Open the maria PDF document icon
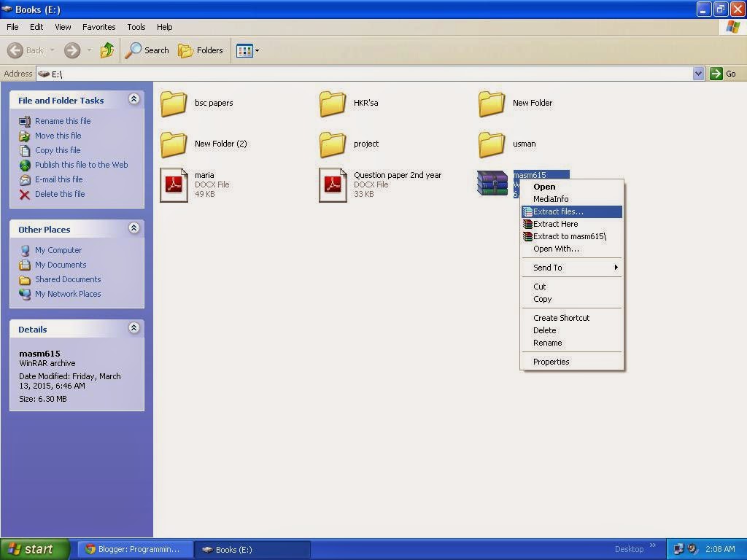This screenshot has height=560, width=747. (x=174, y=184)
